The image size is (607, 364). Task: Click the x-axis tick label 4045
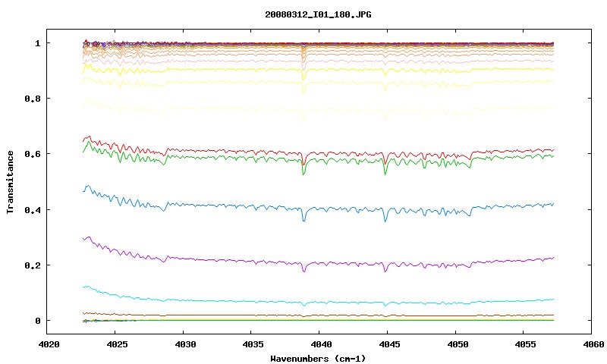point(388,344)
